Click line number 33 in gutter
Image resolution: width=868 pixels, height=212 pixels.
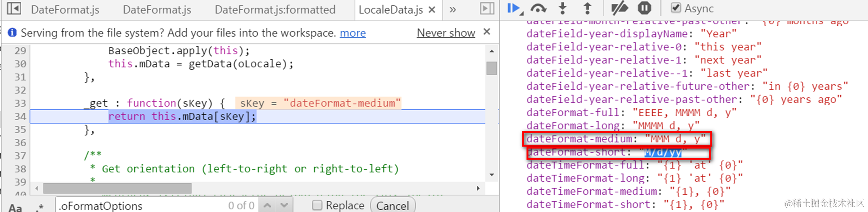click(20, 103)
